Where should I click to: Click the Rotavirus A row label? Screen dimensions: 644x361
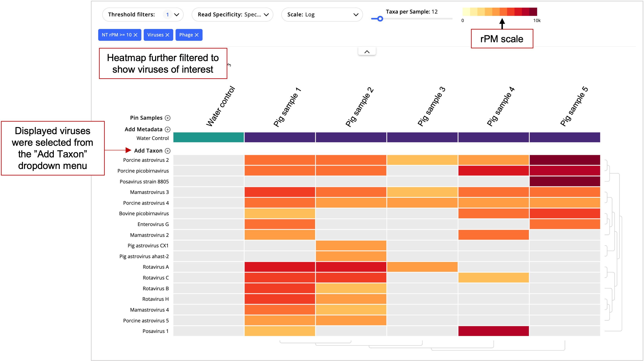click(x=156, y=267)
